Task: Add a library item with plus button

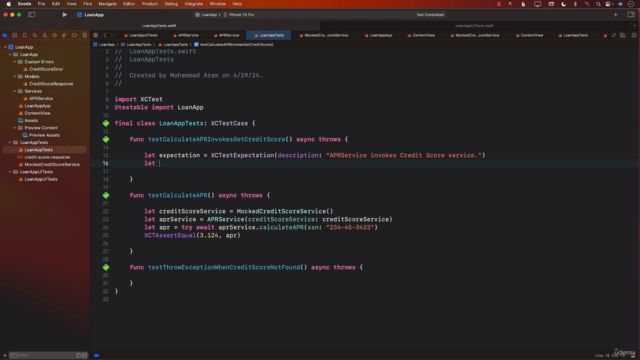Action: pyautogui.click(x=616, y=15)
